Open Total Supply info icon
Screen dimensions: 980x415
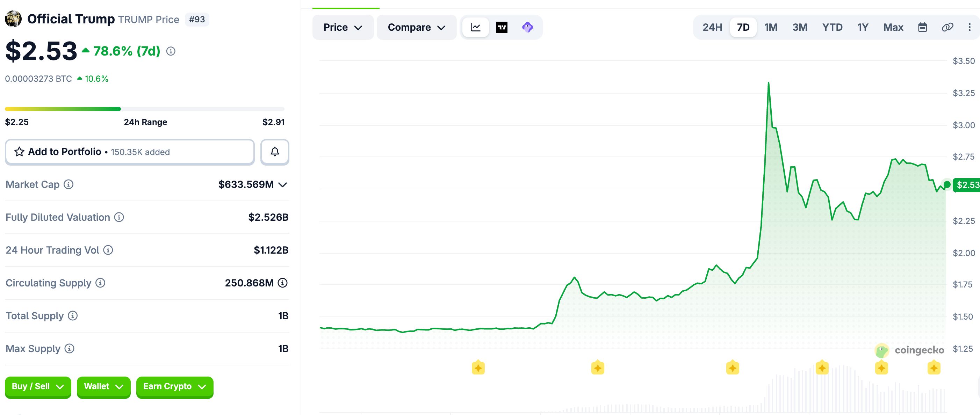(x=73, y=316)
